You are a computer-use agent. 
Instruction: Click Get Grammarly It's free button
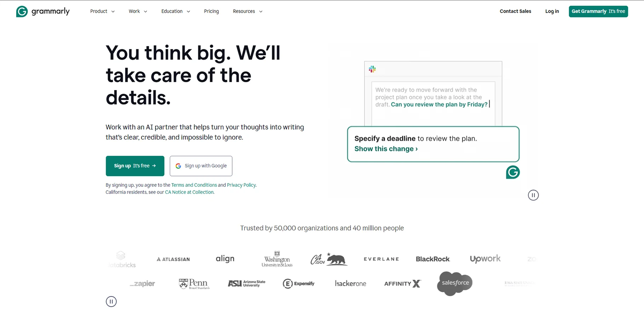click(598, 11)
